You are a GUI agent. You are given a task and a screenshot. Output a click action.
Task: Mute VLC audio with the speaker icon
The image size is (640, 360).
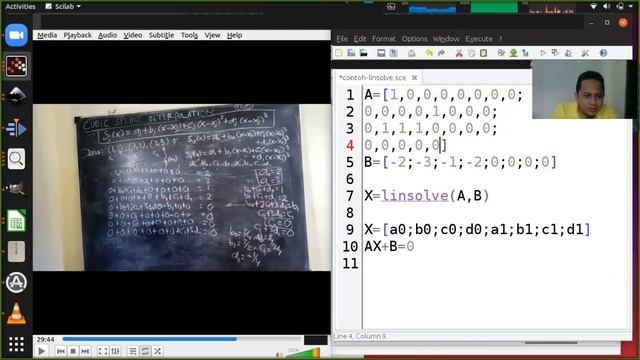pos(279,355)
